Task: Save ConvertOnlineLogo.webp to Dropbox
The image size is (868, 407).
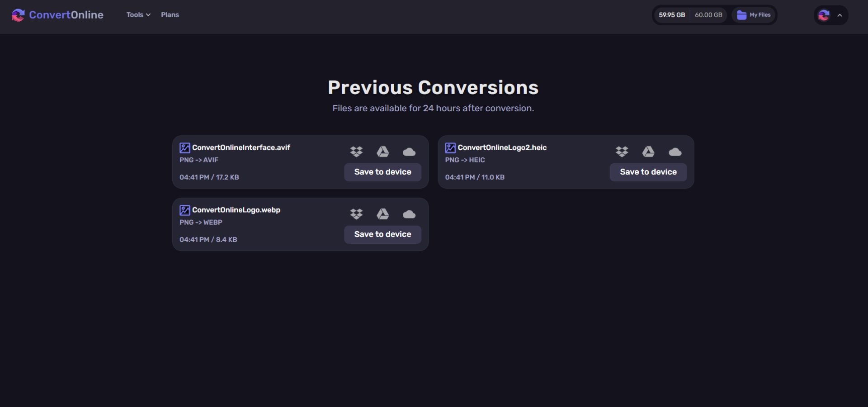Action: pyautogui.click(x=356, y=214)
